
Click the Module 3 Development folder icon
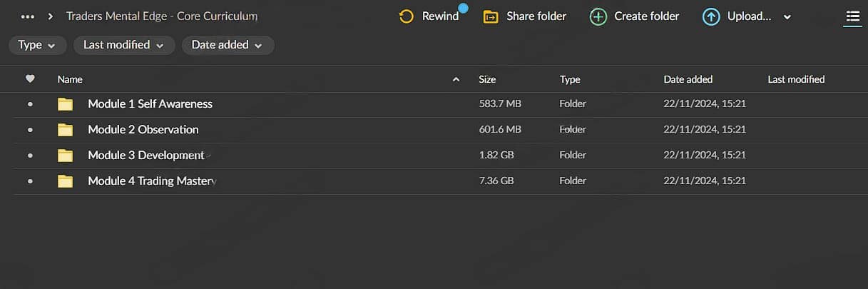66,156
